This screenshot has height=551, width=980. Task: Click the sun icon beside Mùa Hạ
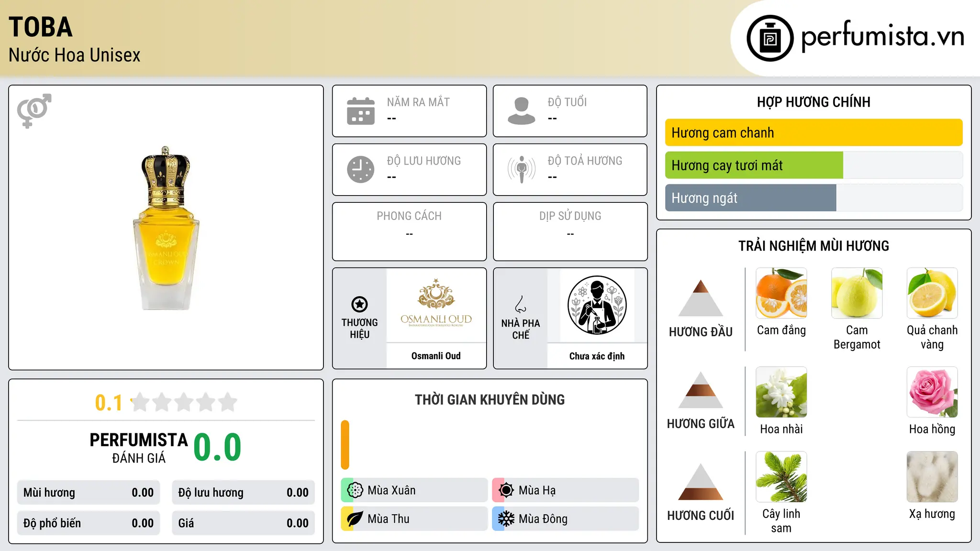(x=506, y=490)
